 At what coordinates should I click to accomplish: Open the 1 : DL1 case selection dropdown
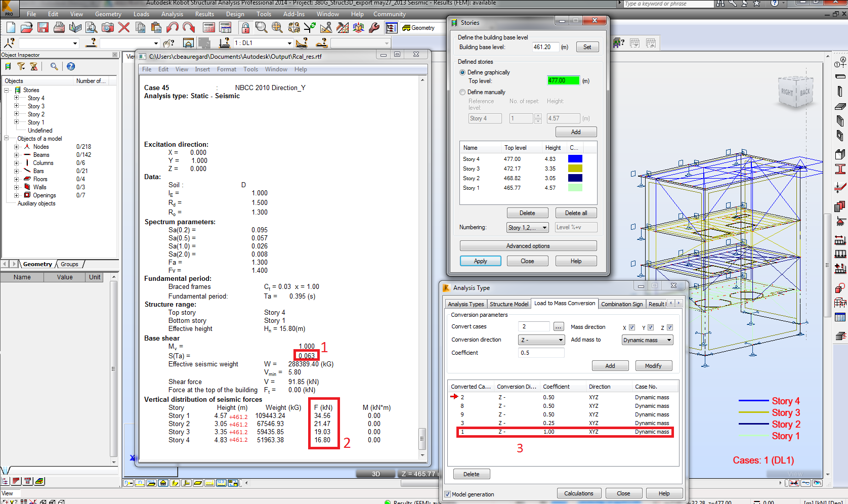coord(289,44)
